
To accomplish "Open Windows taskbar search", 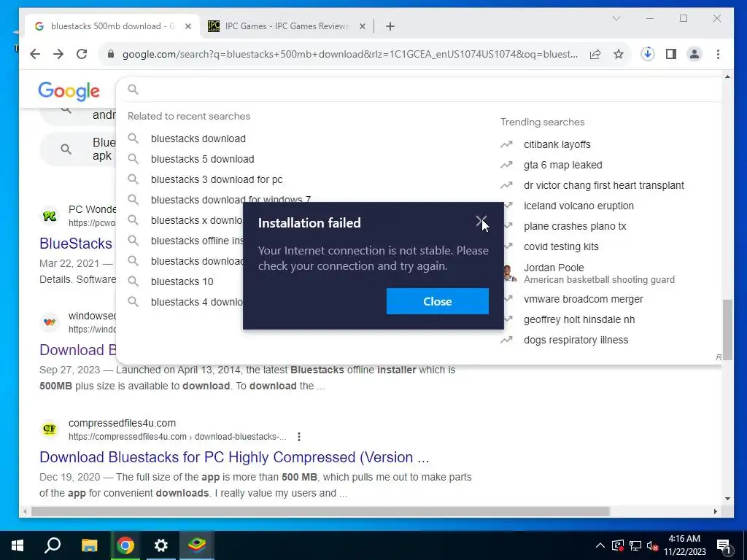I will [53, 545].
